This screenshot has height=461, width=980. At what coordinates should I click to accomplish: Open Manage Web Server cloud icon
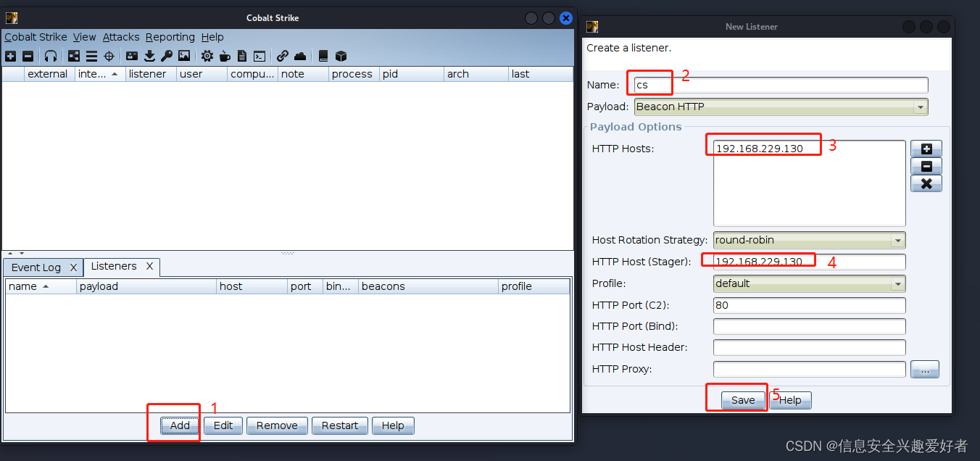click(x=300, y=56)
